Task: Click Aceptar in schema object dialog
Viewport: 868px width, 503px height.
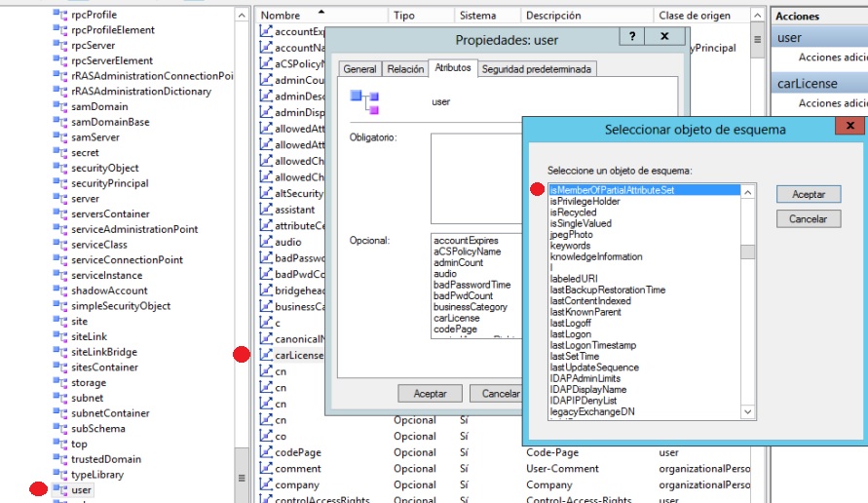Action: (808, 194)
